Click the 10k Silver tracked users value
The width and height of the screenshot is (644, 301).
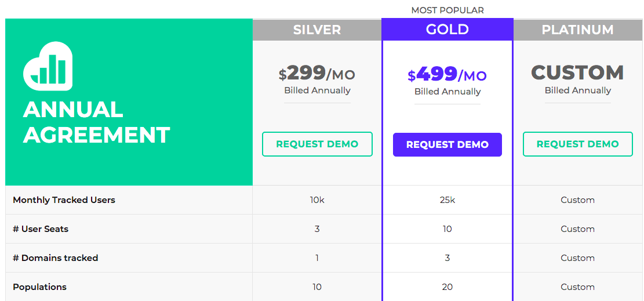tap(317, 200)
